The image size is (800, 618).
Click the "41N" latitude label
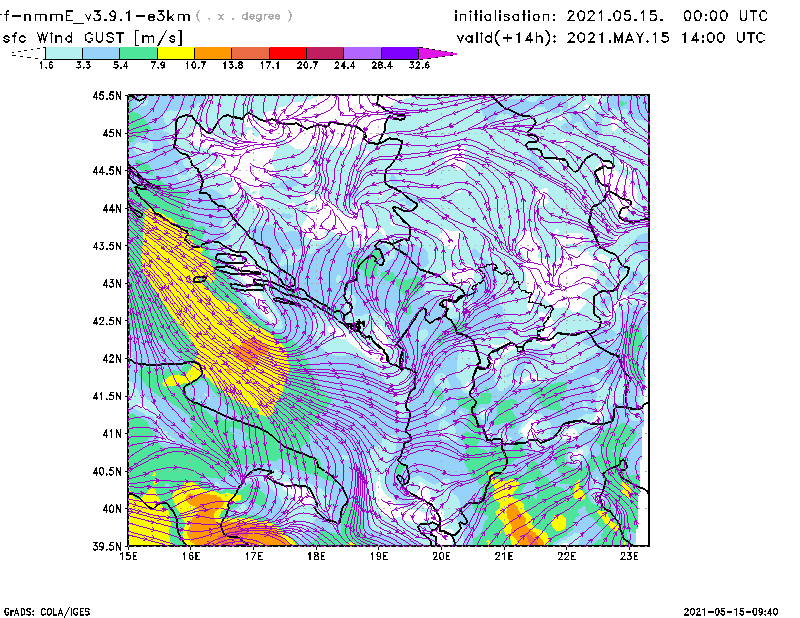(112, 434)
